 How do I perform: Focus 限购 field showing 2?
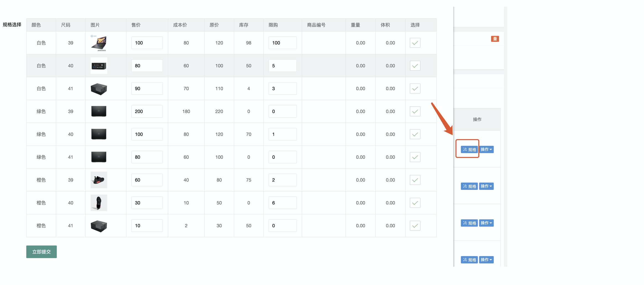[x=282, y=180]
